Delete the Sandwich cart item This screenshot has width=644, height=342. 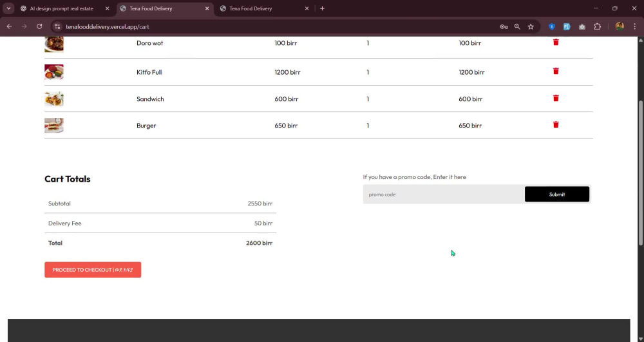(x=556, y=98)
